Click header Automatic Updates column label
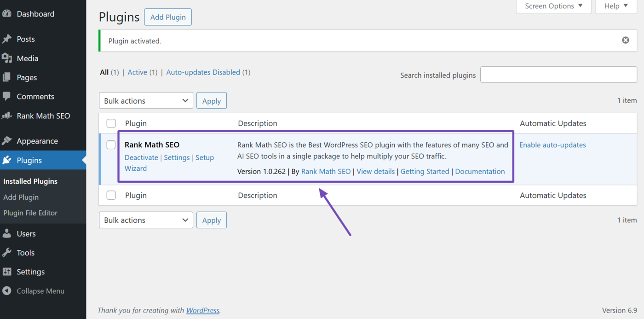This screenshot has width=644, height=319. point(553,123)
